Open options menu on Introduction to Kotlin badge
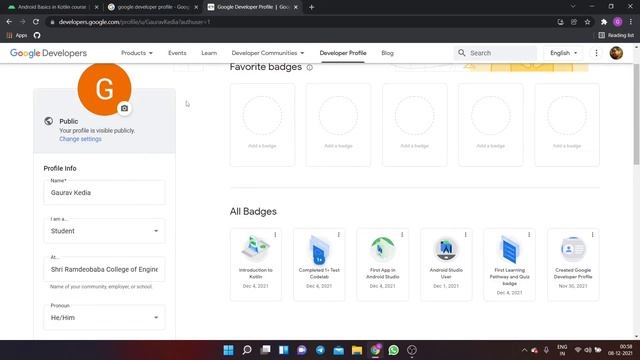The width and height of the screenshot is (640, 360). pyautogui.click(x=275, y=235)
